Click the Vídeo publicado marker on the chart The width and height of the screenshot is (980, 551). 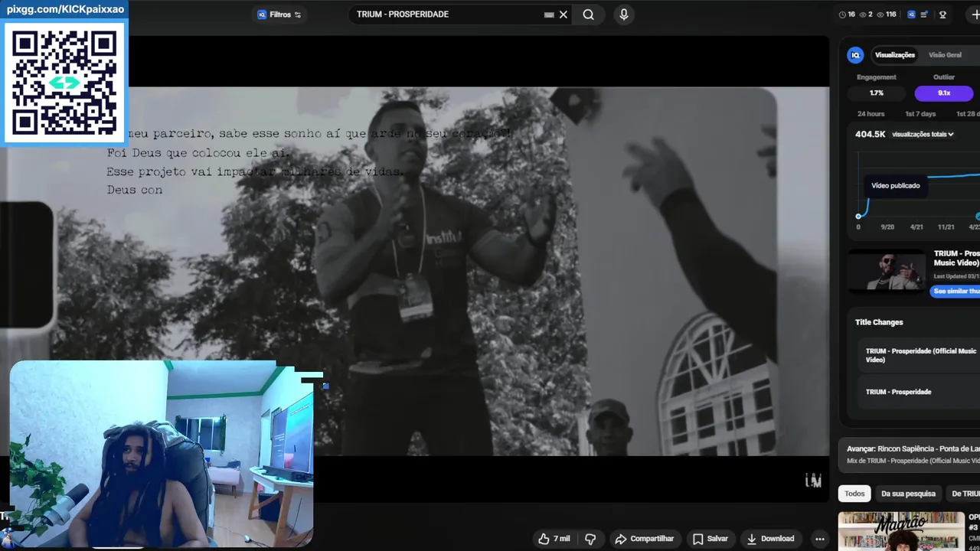coord(895,186)
